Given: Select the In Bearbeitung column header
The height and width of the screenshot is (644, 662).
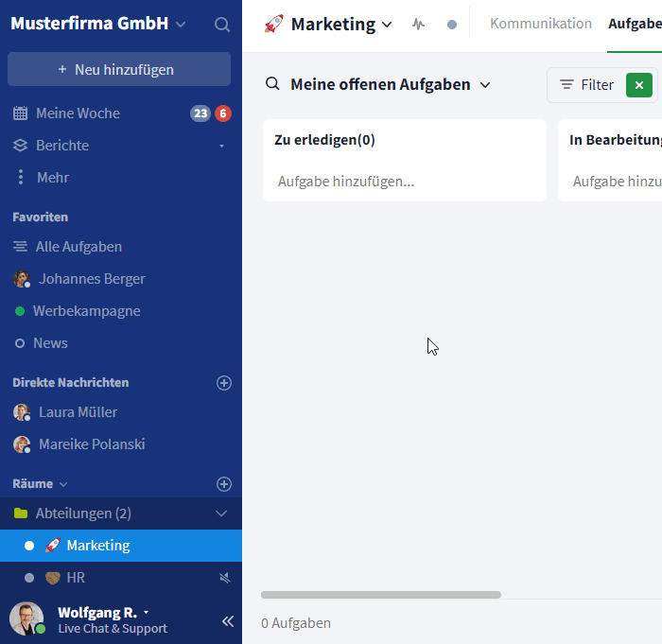Looking at the screenshot, I should coord(615,140).
